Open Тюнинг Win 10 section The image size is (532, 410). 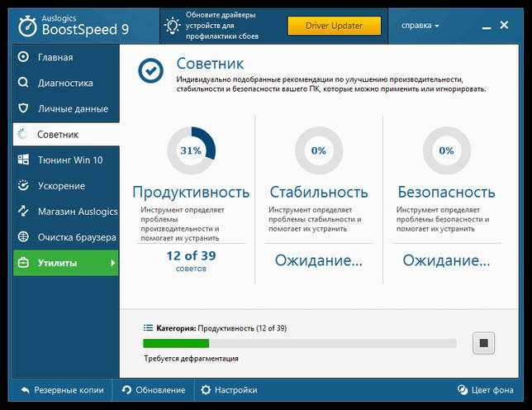tap(66, 160)
